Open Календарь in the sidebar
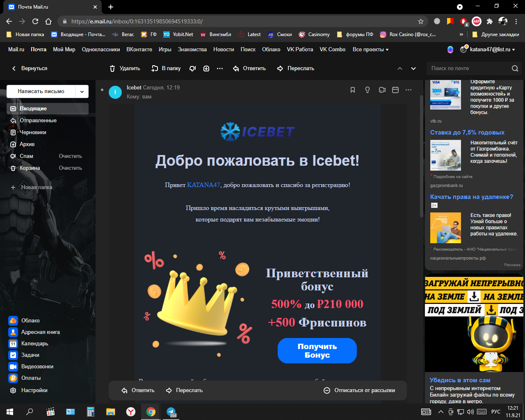 29,343
